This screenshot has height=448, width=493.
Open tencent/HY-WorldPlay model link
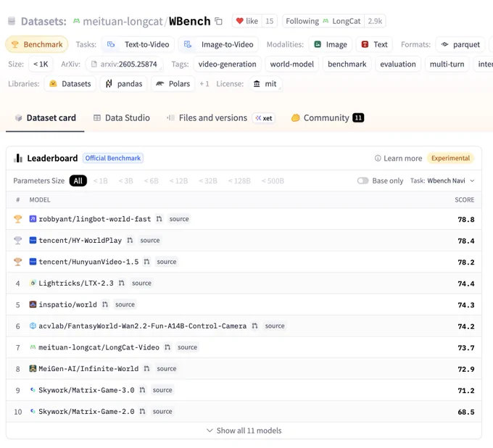80,240
